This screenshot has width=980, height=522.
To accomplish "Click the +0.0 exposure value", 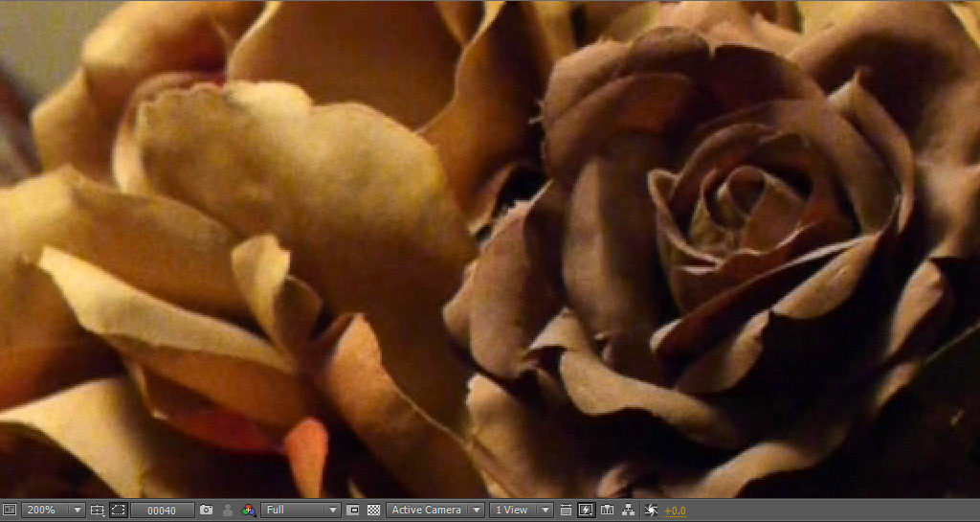I will click(675, 511).
